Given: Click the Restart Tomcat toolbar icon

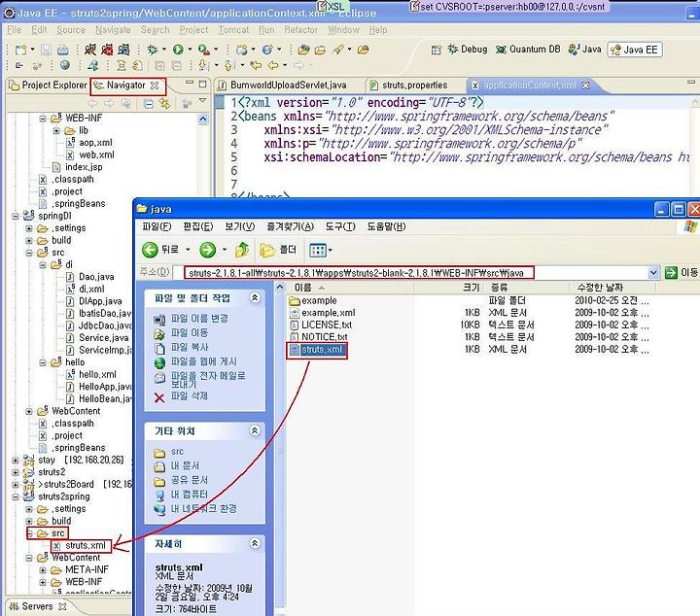Looking at the screenshot, I should [123, 49].
